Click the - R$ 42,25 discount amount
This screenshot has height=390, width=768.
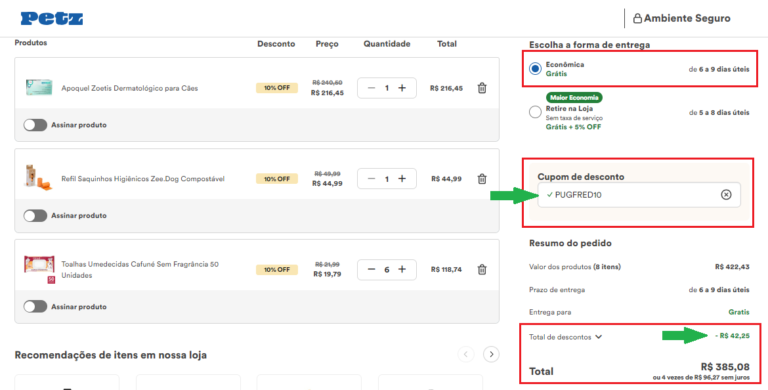732,336
